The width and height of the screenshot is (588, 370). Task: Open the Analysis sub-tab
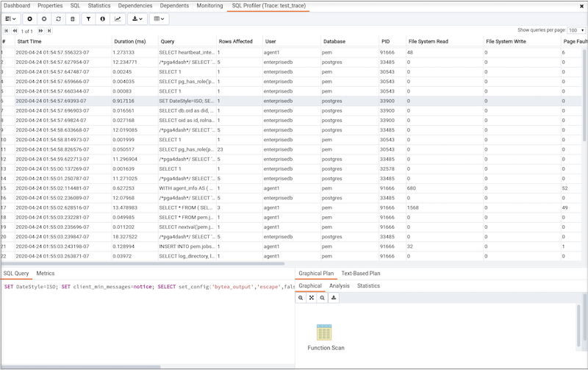point(340,286)
